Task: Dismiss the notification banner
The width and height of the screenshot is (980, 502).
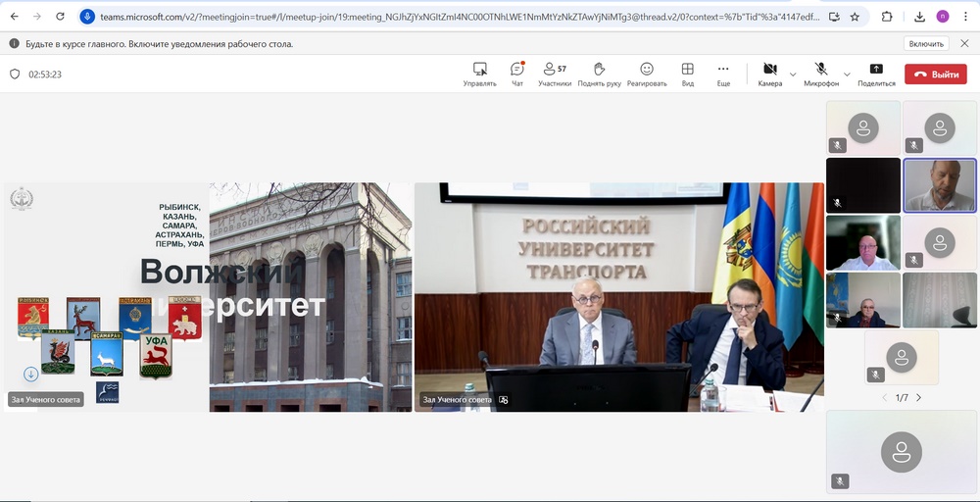Action: (x=964, y=44)
